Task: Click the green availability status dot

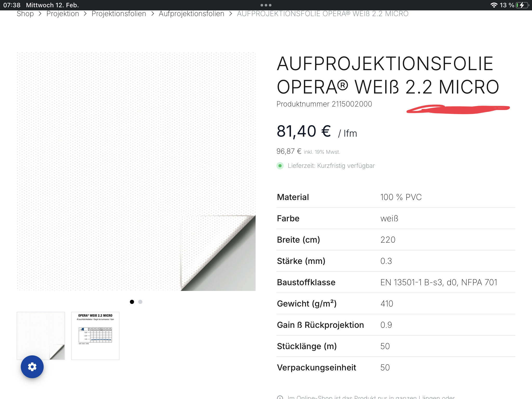Action: tap(280, 166)
